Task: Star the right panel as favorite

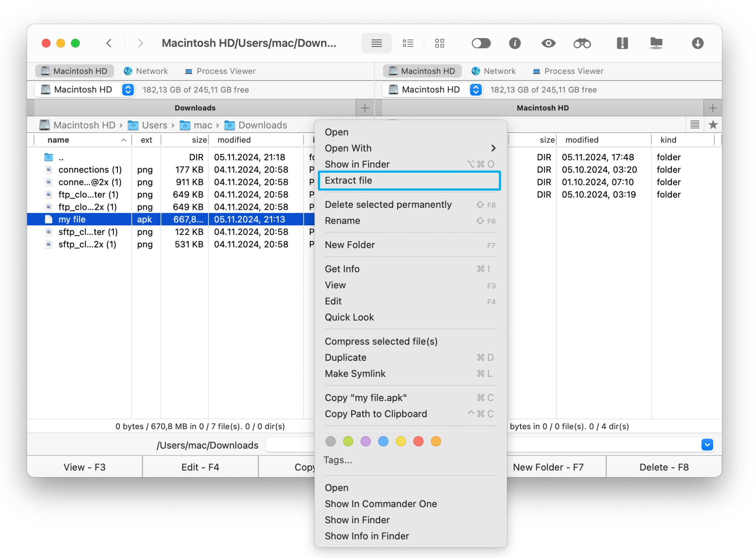Action: 714,125
